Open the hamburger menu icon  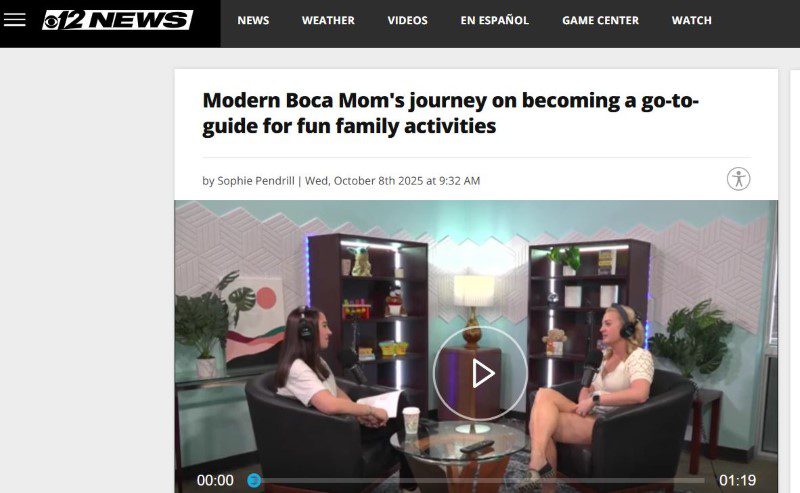point(14,20)
